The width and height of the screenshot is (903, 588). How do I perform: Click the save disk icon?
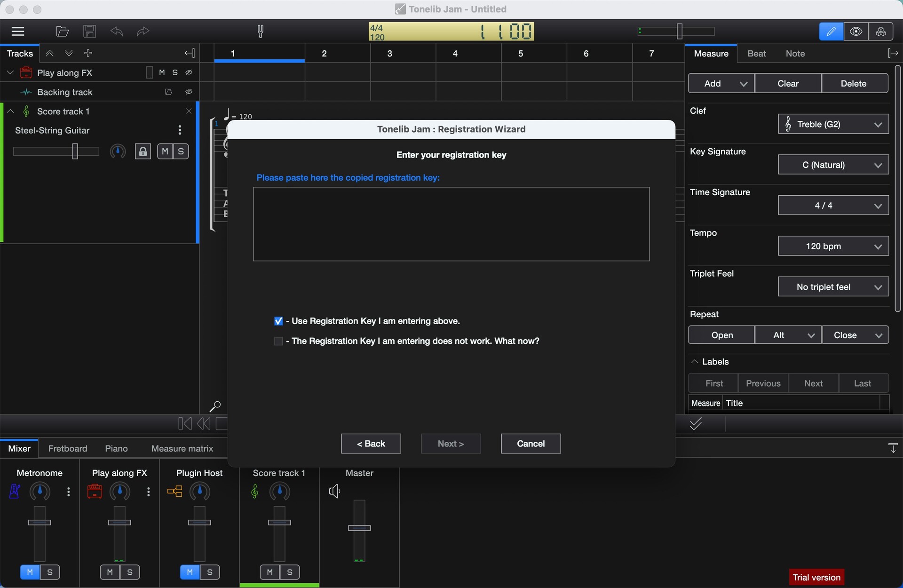pos(89,32)
